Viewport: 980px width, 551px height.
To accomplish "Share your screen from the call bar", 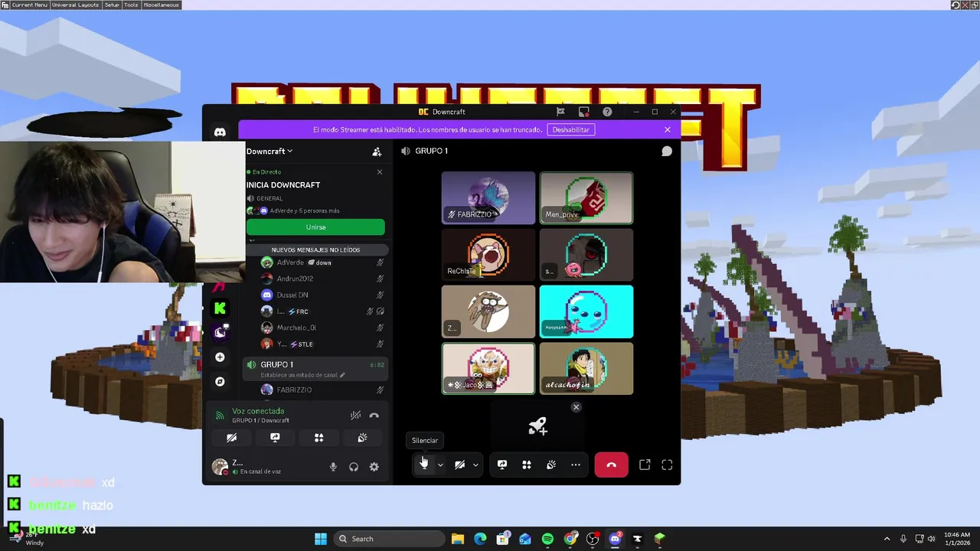I will point(502,465).
